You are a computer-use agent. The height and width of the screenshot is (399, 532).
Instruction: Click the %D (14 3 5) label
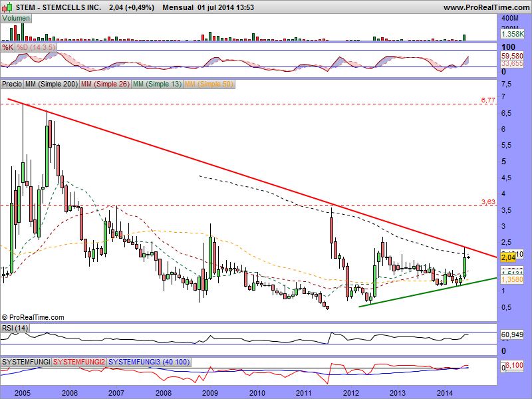pyautogui.click(x=36, y=47)
